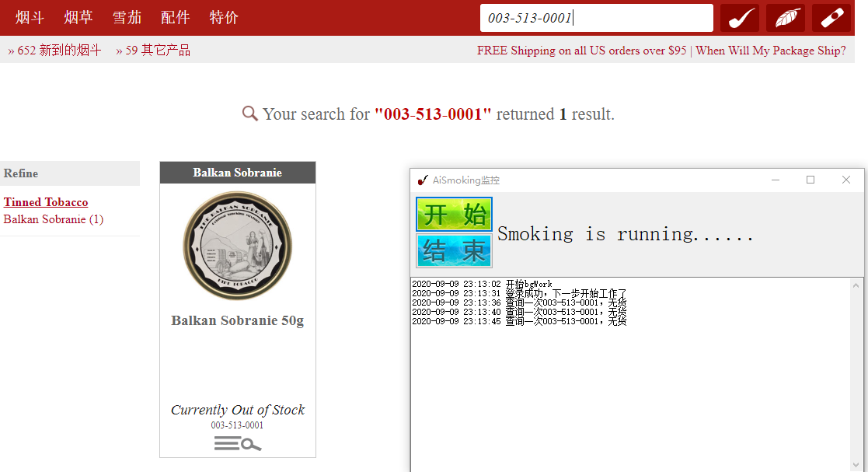Minimize the AiSmoking监控 window
Viewport: 868px width, 472px height.
pyautogui.click(x=776, y=180)
